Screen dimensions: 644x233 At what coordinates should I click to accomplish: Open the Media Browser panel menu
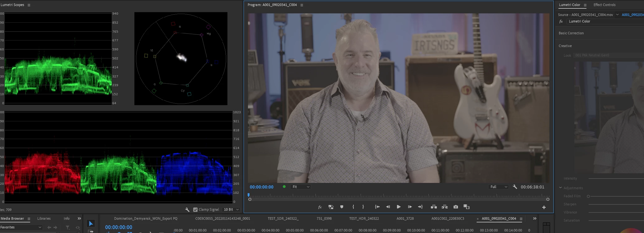pos(29,219)
